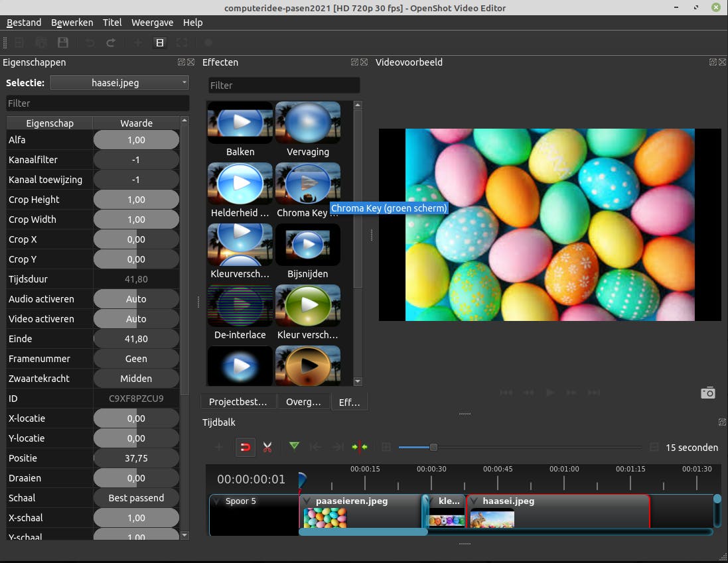Center the timeline on the playhead

[360, 447]
